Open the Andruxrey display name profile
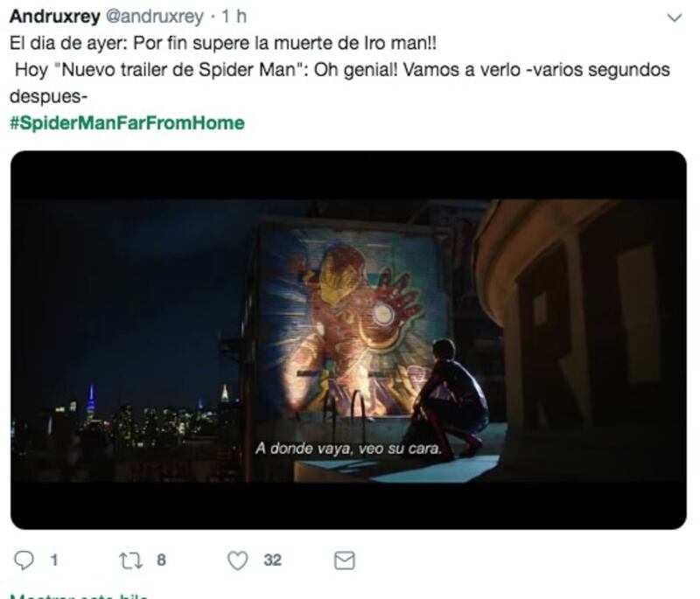 click(x=54, y=17)
